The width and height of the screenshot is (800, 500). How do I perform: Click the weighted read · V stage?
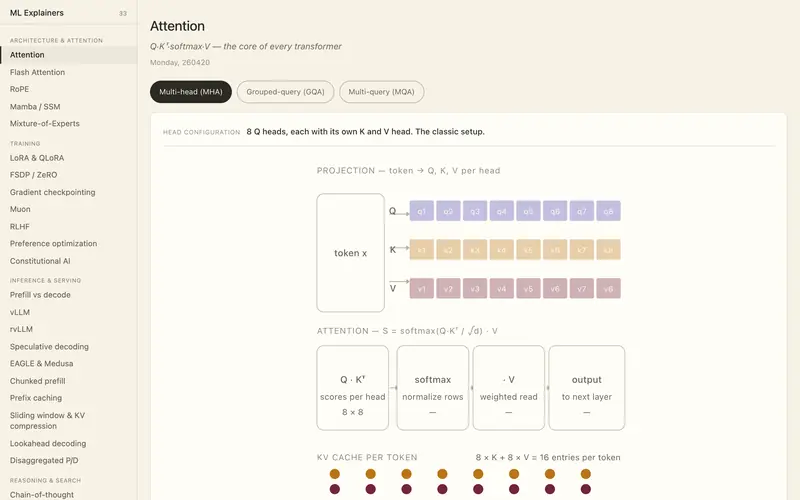pos(509,388)
